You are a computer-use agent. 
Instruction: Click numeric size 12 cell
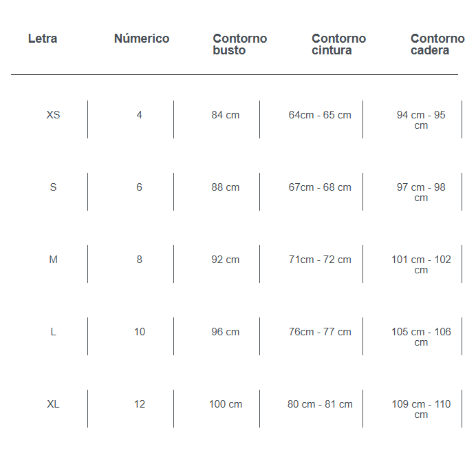tap(140, 404)
